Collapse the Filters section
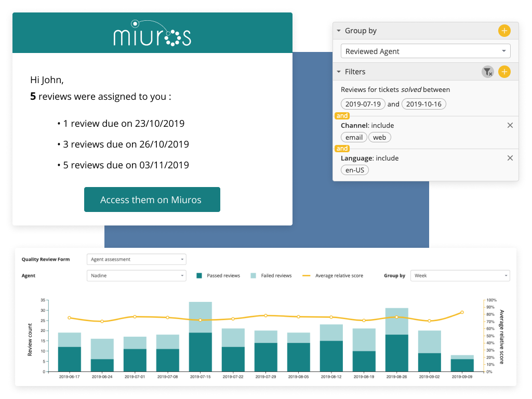The width and height of the screenshot is (532, 399). (x=339, y=72)
